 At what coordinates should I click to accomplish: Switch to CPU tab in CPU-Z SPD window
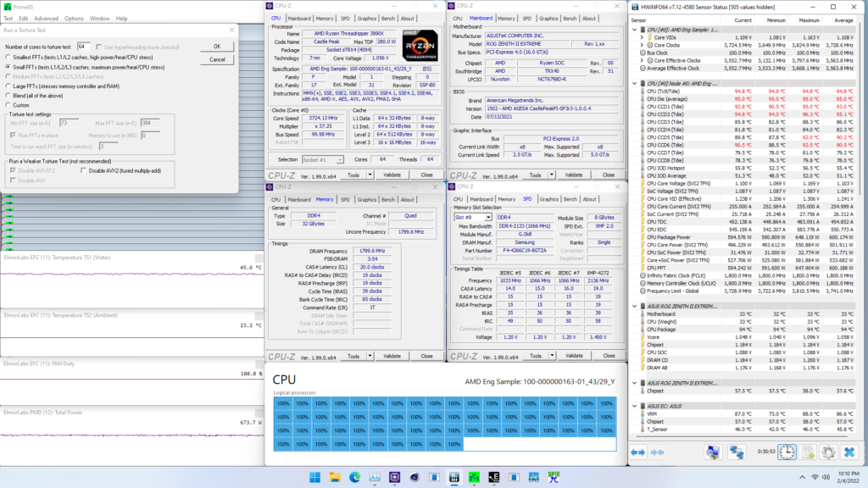pyautogui.click(x=458, y=199)
